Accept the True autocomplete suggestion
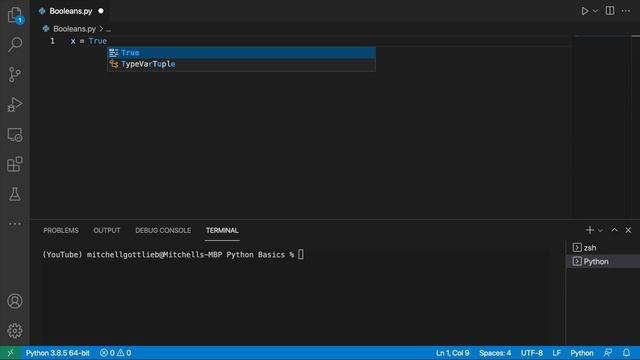640x360 pixels. click(x=241, y=53)
